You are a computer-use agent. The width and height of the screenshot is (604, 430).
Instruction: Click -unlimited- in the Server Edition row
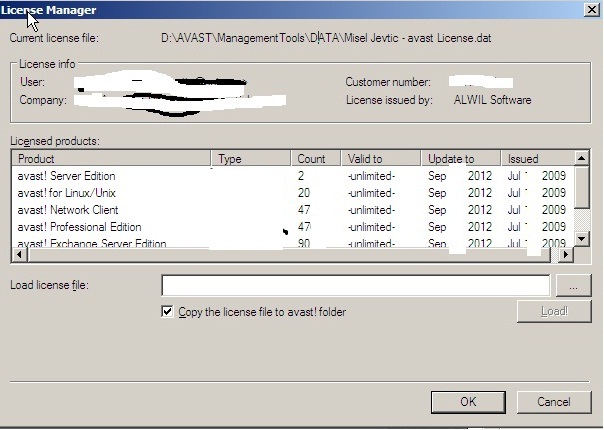click(x=371, y=176)
